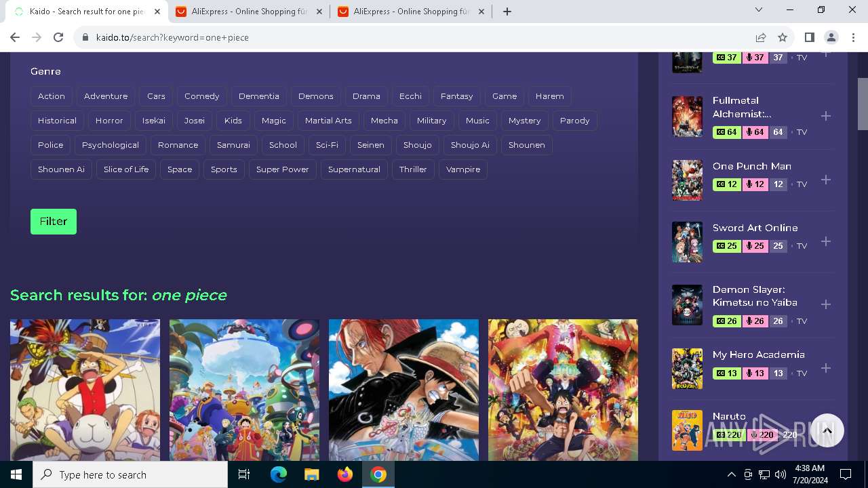Switch to the Kaido search results tab
Screen dimensions: 868x488
87,12
